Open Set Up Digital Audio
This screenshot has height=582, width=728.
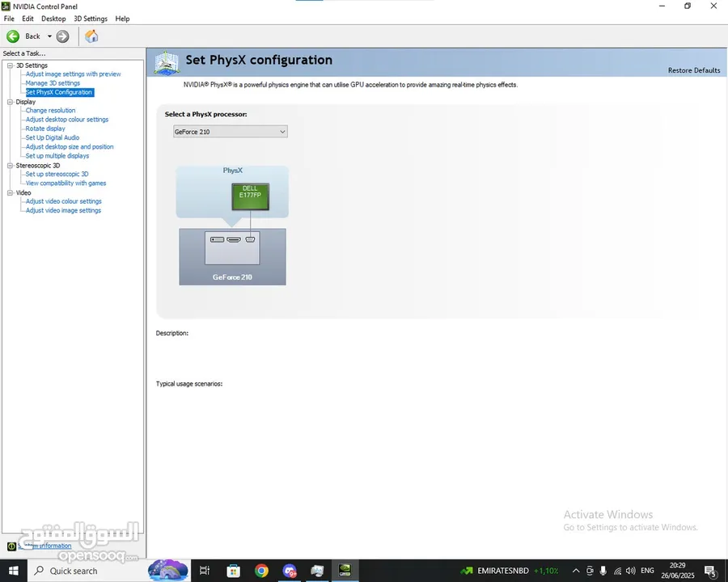(53, 137)
